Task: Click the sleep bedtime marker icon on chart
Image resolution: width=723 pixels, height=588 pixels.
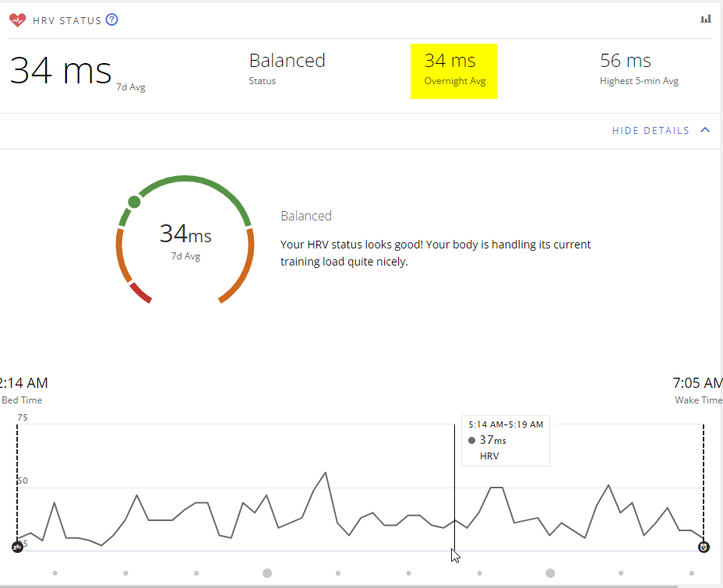Action: pos(17,547)
